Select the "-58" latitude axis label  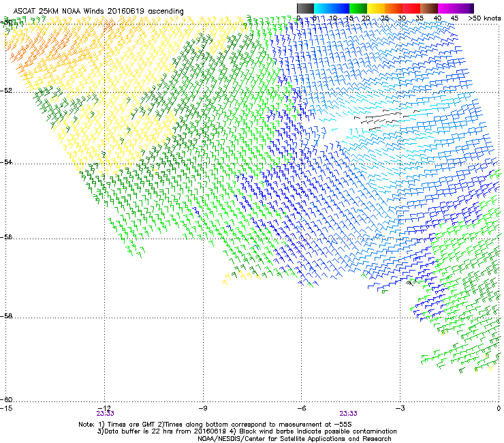coord(6,316)
